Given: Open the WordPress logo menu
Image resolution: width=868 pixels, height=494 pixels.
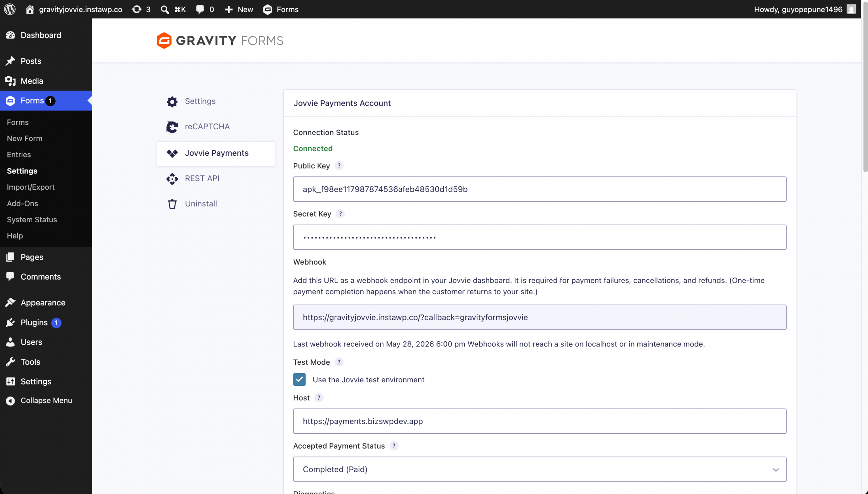Looking at the screenshot, I should [10, 9].
